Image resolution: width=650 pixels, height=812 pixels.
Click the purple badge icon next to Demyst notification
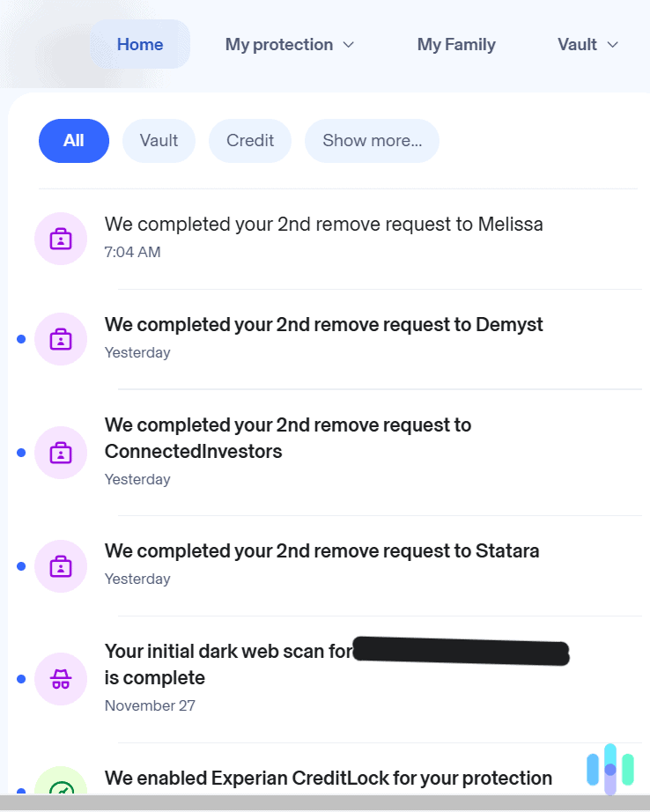61,339
